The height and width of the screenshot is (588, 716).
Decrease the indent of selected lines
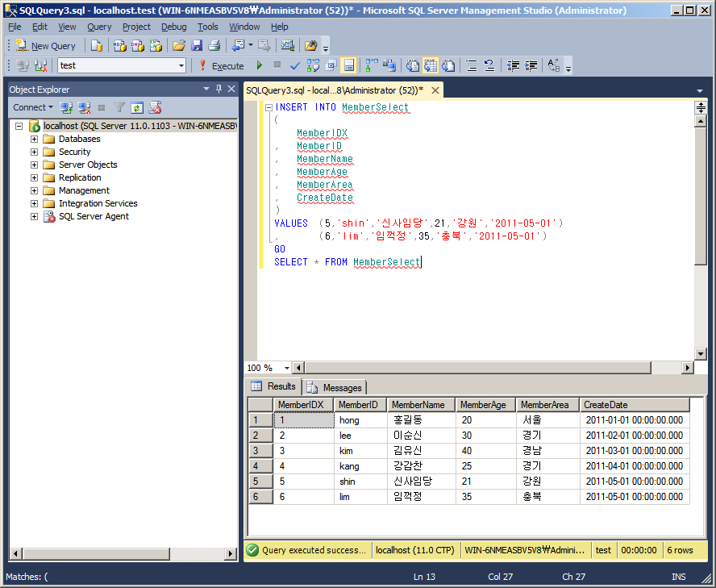point(513,66)
